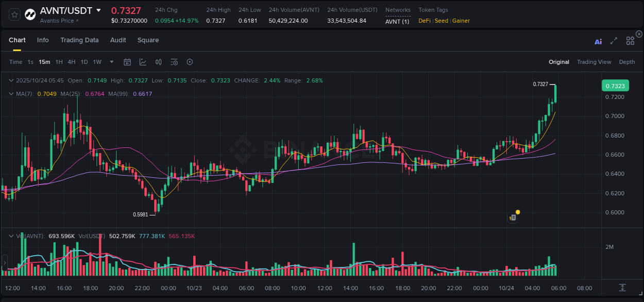Open the widgets layout icon
Viewport: 644px width, 302px height.
point(630,40)
